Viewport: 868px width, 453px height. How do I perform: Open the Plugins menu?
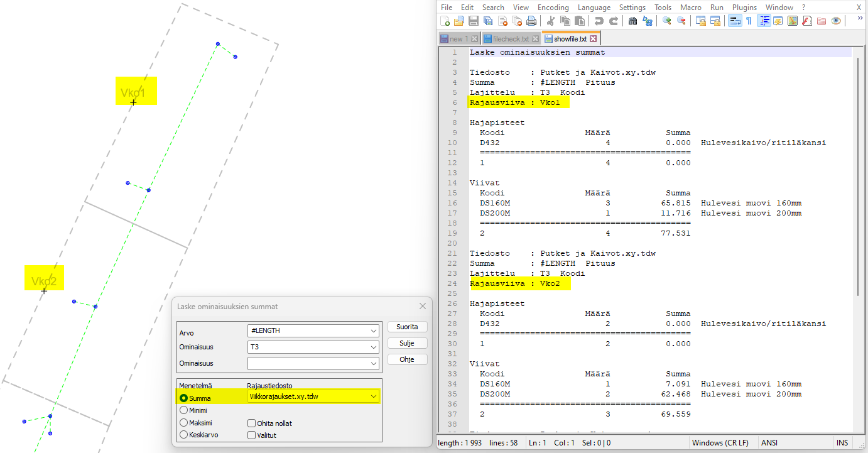coord(744,8)
